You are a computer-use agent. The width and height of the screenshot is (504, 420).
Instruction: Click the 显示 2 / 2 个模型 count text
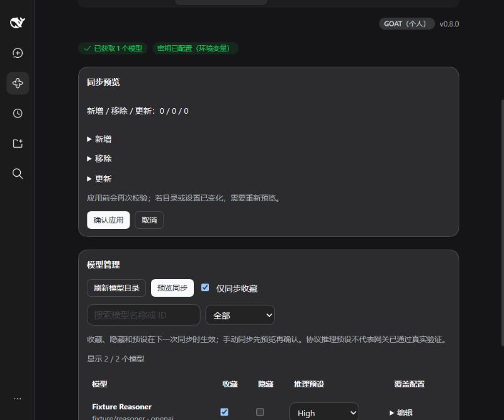(x=116, y=358)
